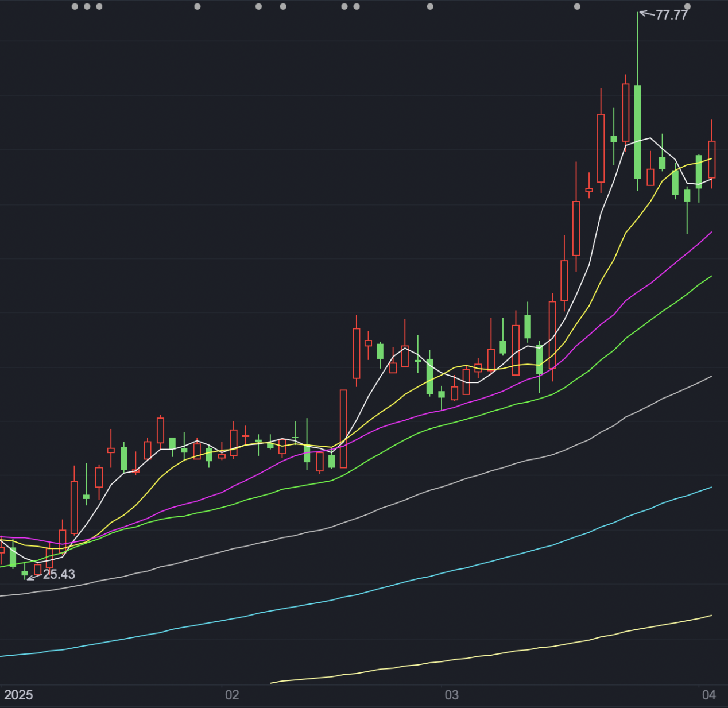The height and width of the screenshot is (708, 728).
Task: Click the 25.43 low price label
Action: coord(59,574)
